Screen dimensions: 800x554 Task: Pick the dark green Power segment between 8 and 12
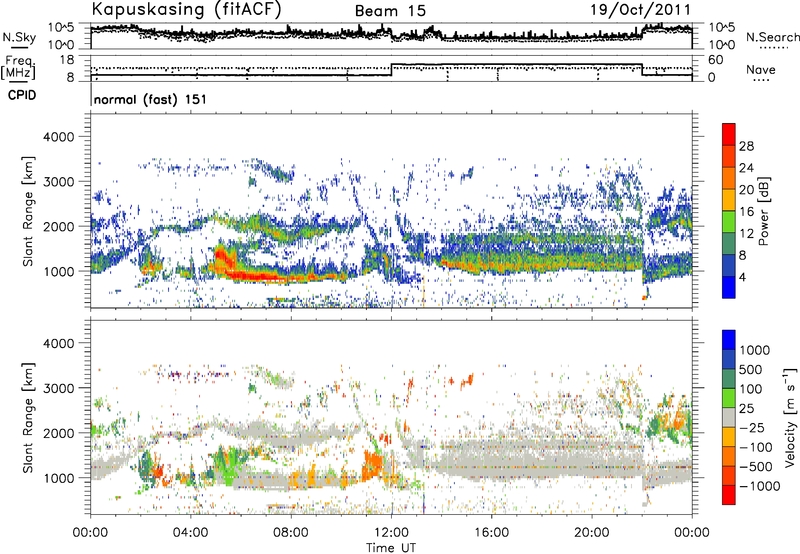coord(729,244)
